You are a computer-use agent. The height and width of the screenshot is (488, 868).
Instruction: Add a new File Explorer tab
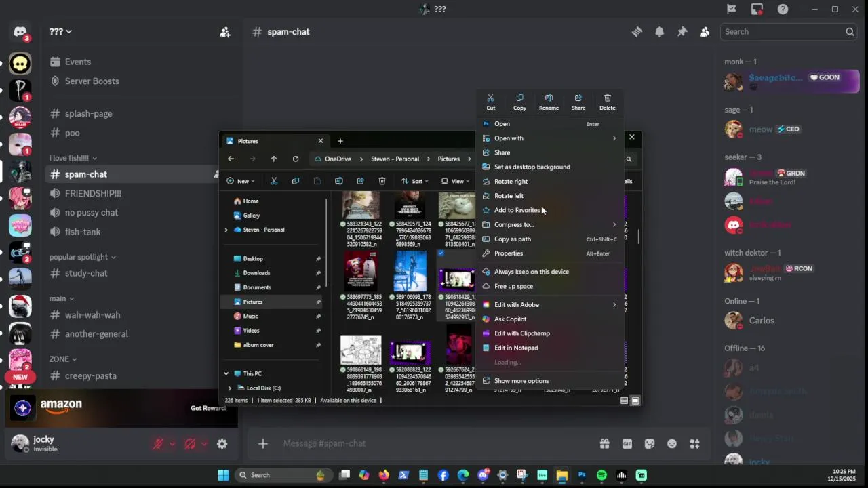pos(340,141)
